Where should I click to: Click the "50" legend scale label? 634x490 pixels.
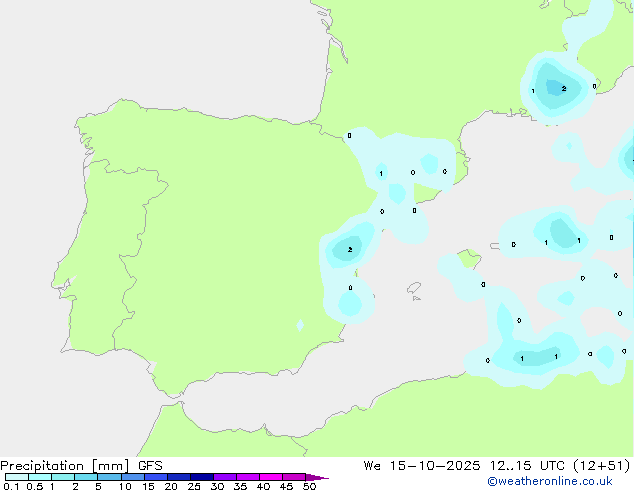pyautogui.click(x=309, y=486)
